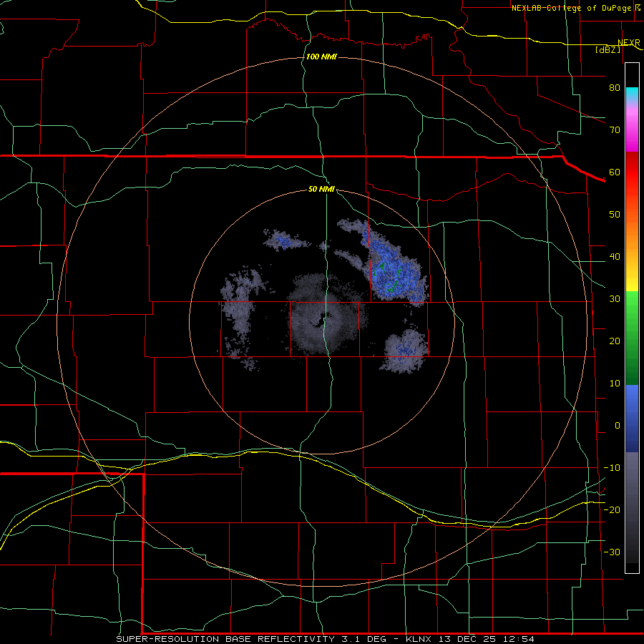This screenshot has width=644, height=644.
Task: Click the '3.1 DEG' elevation angle text
Action: coord(364,639)
